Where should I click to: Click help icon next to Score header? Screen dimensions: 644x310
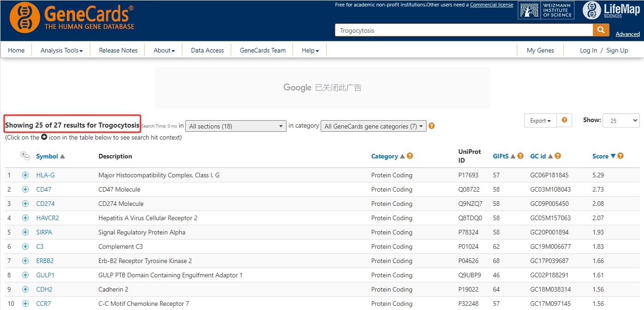tap(621, 156)
